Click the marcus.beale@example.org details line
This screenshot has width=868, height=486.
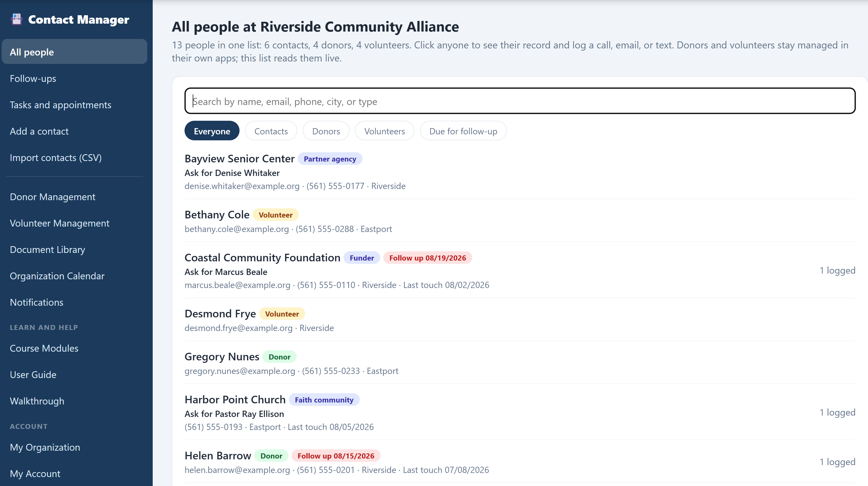point(337,285)
